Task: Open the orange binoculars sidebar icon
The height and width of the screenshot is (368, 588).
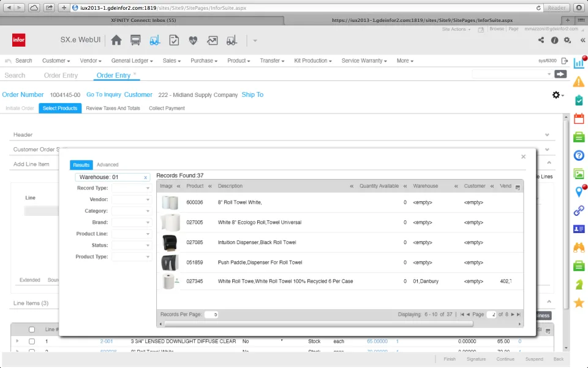Action: point(579,247)
